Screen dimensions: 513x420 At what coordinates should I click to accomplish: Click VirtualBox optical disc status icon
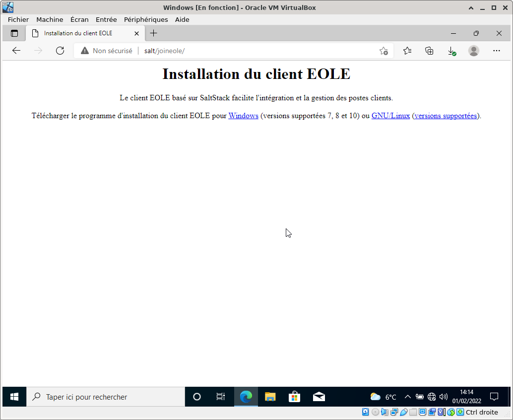coord(375,412)
